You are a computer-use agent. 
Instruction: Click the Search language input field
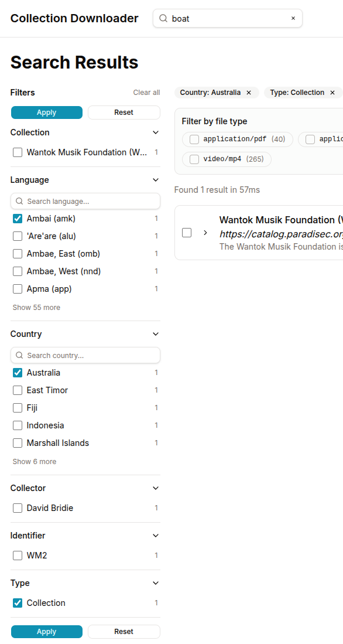(85, 201)
